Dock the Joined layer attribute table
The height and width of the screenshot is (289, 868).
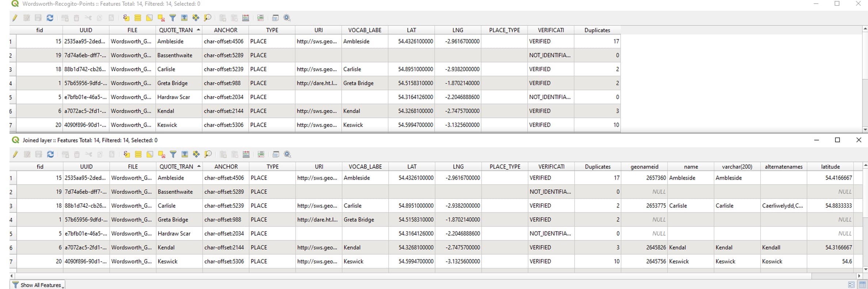point(276,154)
